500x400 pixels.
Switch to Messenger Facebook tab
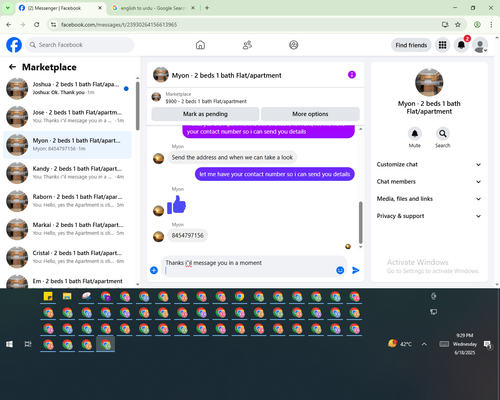click(60, 8)
